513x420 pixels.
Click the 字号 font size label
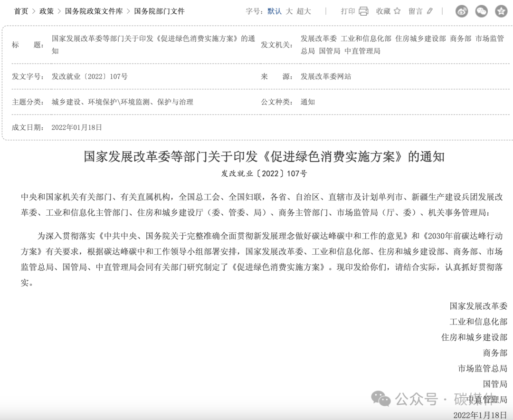[255, 11]
